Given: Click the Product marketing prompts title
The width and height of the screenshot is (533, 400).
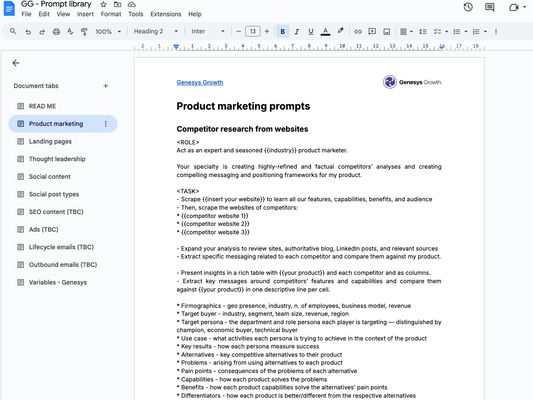Looking at the screenshot, I should coord(243,106).
